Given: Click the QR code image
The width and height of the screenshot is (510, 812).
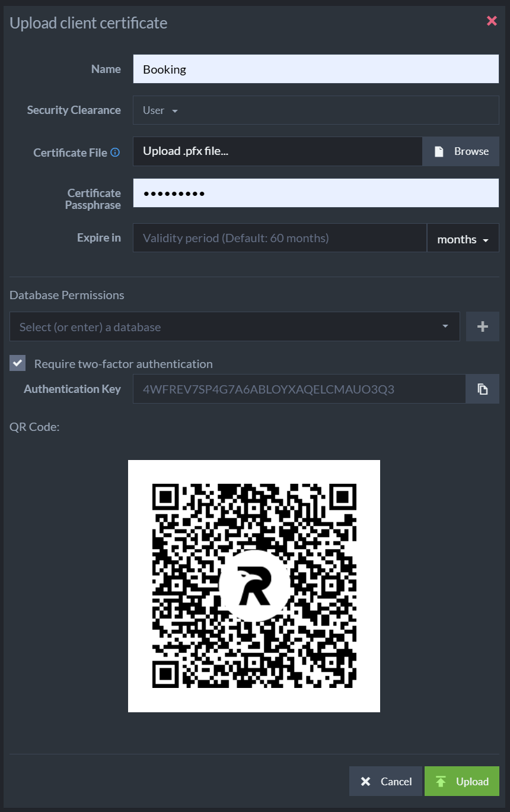Looking at the screenshot, I should pos(254,586).
